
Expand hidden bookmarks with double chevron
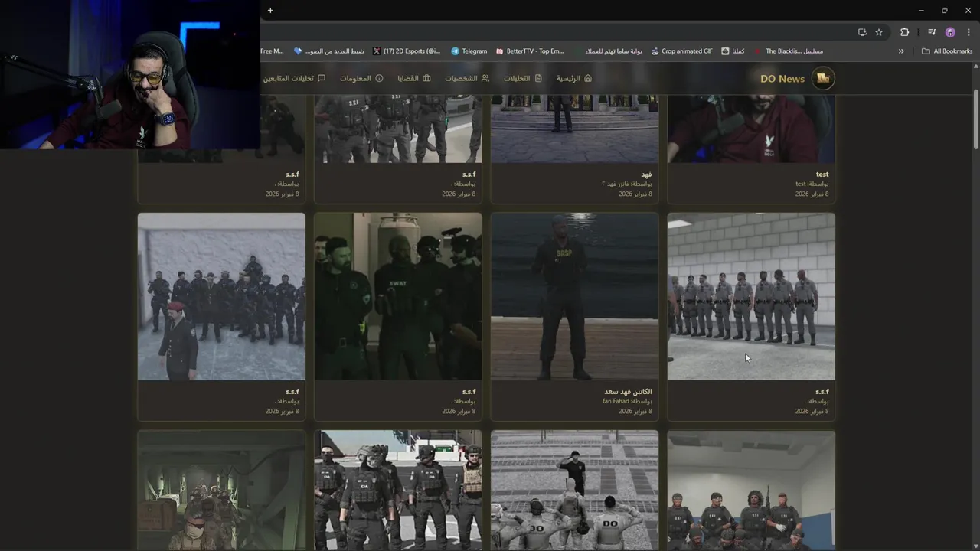pos(901,51)
